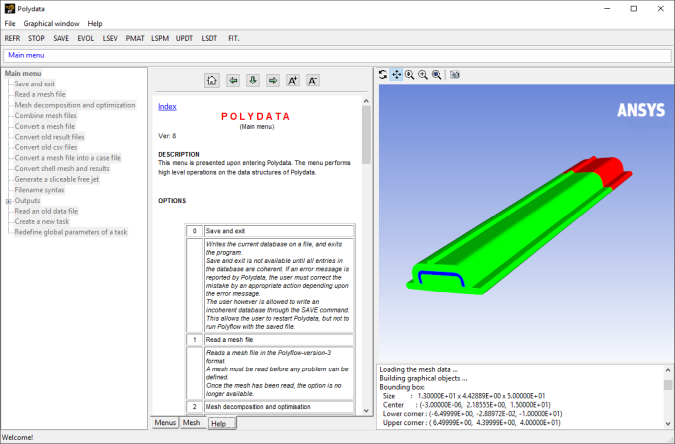675x444 pixels.
Task: Click the green down arrow help icon
Action: pyautogui.click(x=252, y=80)
